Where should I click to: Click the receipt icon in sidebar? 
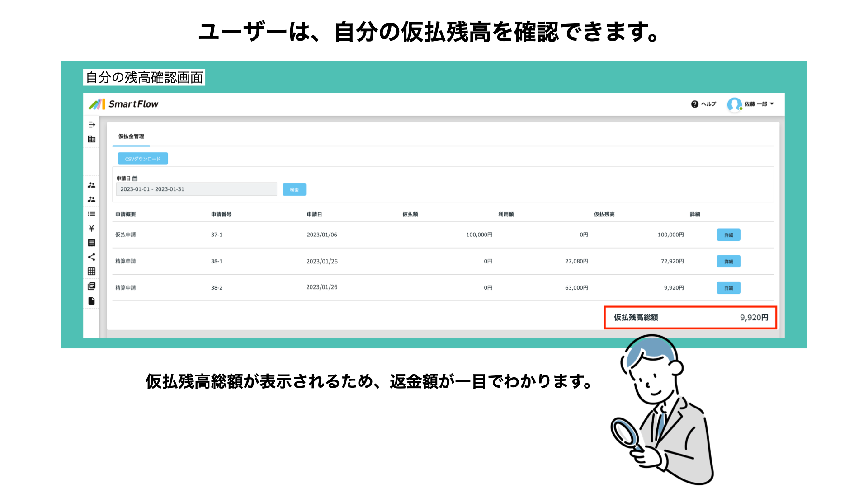click(92, 243)
